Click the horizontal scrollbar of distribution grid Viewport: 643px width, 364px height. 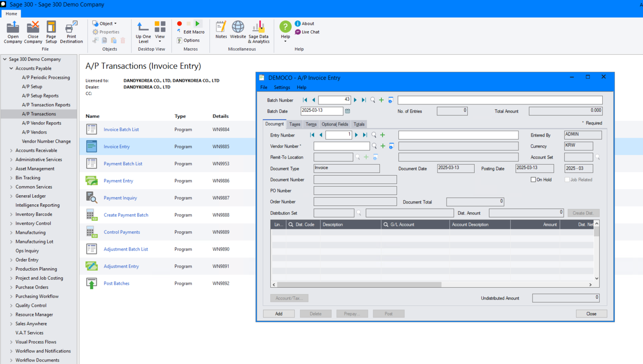[x=359, y=285]
